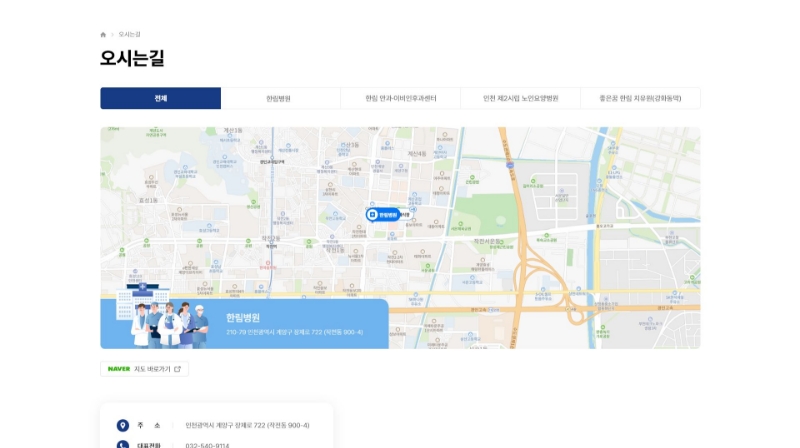This screenshot has width=800, height=448.
Task: Open NAVER 지도 바로가기 button
Action: (x=144, y=369)
